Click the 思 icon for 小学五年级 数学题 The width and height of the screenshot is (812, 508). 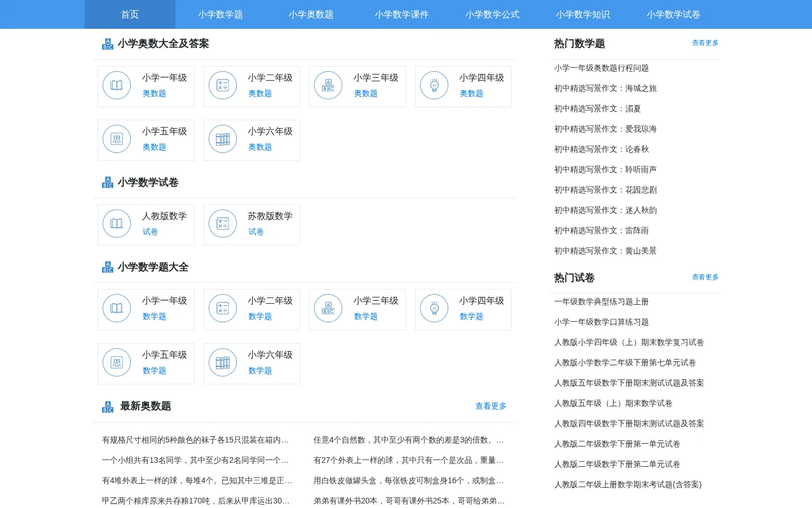(117, 362)
